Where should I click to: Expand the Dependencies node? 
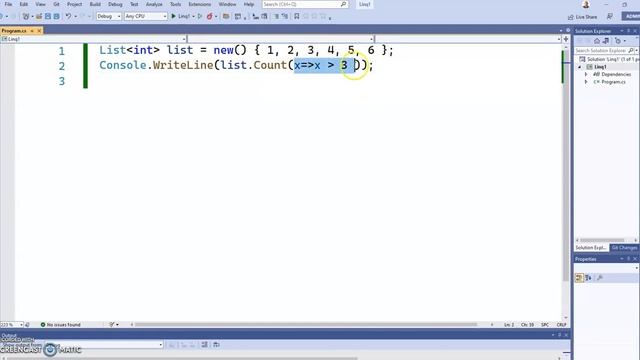(587, 74)
